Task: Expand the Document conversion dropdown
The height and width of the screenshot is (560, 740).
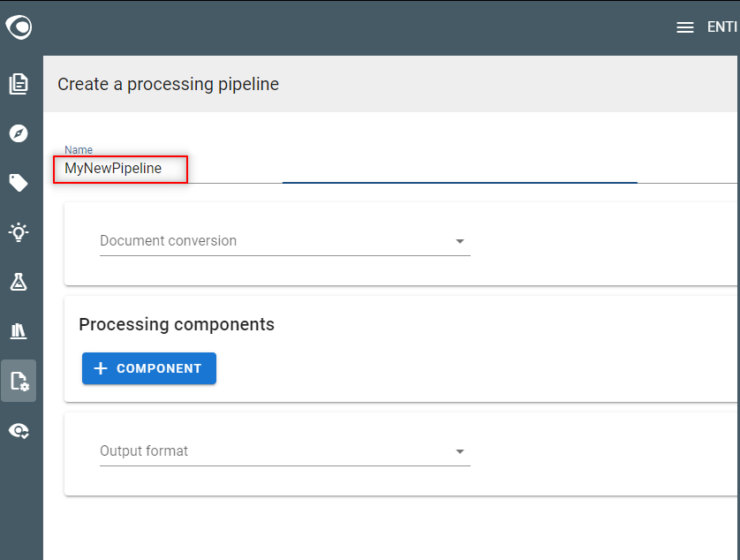Action: pos(285,241)
